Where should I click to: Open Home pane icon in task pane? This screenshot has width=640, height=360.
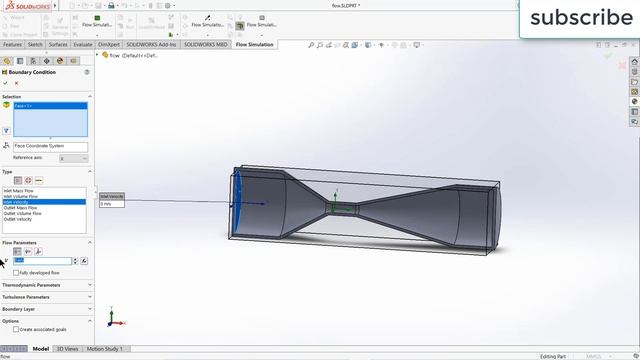pyautogui.click(x=634, y=62)
